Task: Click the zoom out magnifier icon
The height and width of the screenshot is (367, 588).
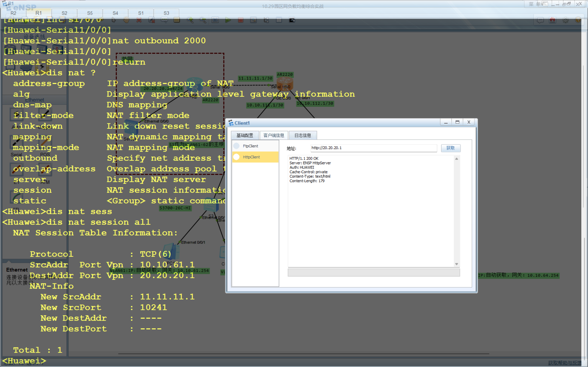Action: pos(203,20)
